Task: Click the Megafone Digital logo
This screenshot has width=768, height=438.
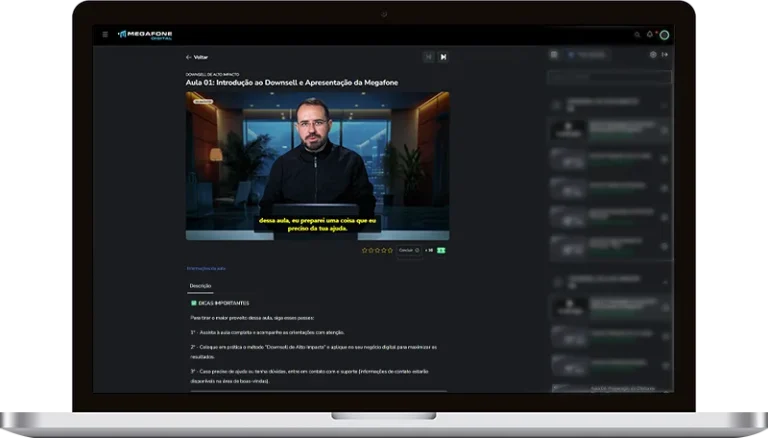Action: 145,34
